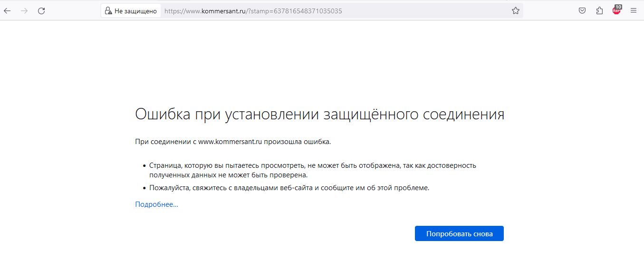Click the "Ошибка при установлении защищённого соединения" heading
Image resolution: width=644 pixels, height=271 pixels.
(x=319, y=115)
